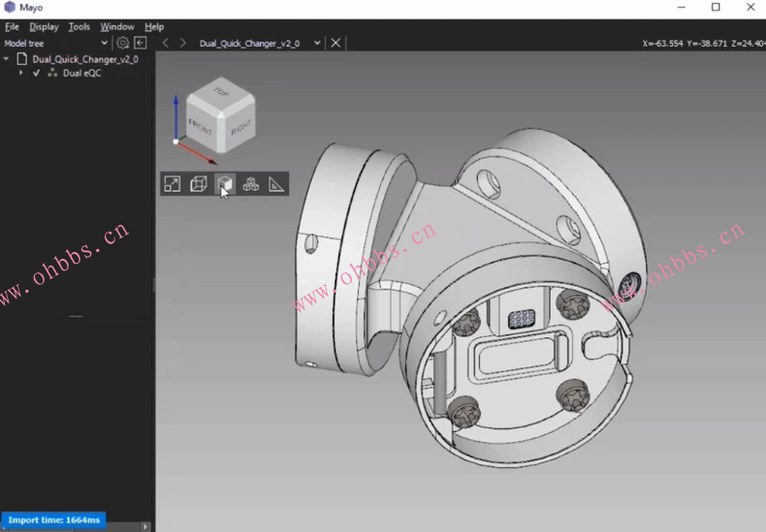Viewport: 766px width, 532px height.
Task: Click the fit-all zoom icon
Action: click(172, 184)
